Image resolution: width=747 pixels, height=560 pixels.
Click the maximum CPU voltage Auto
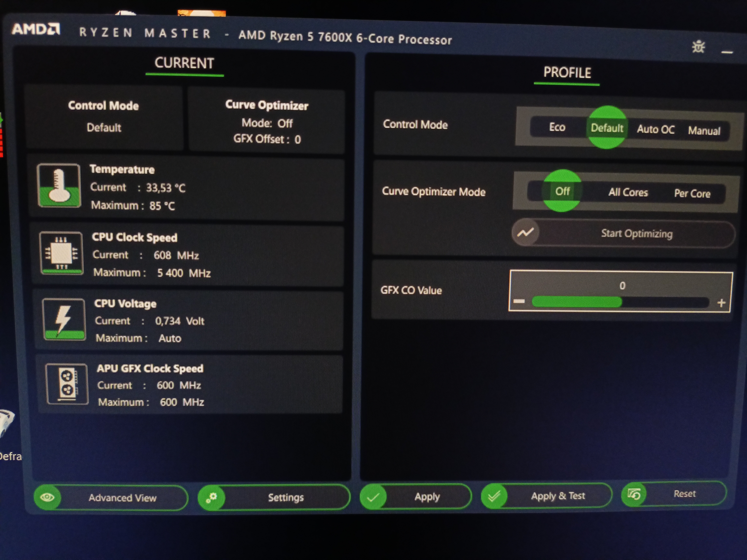[x=170, y=338]
